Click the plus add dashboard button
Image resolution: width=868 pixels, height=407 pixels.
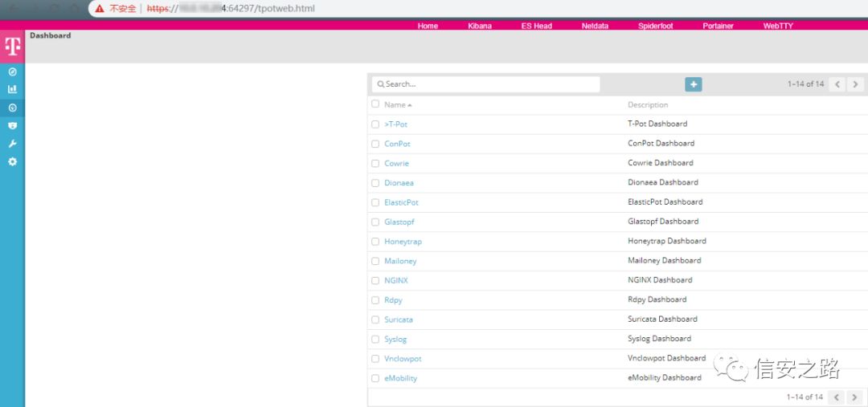(x=693, y=84)
